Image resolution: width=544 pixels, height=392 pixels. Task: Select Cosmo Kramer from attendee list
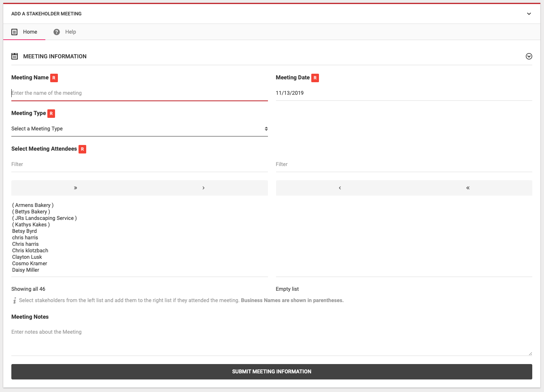point(30,264)
